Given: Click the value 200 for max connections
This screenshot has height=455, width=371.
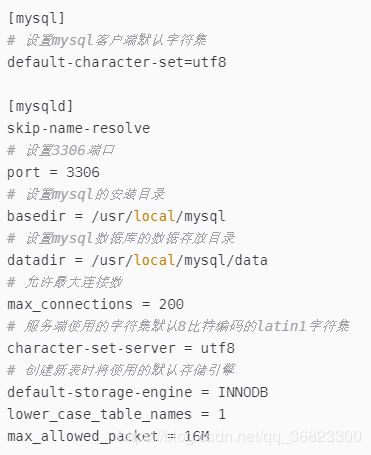Looking at the screenshot, I should tap(171, 304).
